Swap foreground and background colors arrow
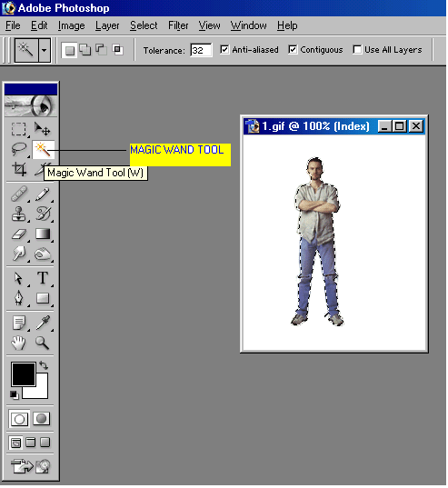448x488 pixels. pyautogui.click(x=44, y=365)
